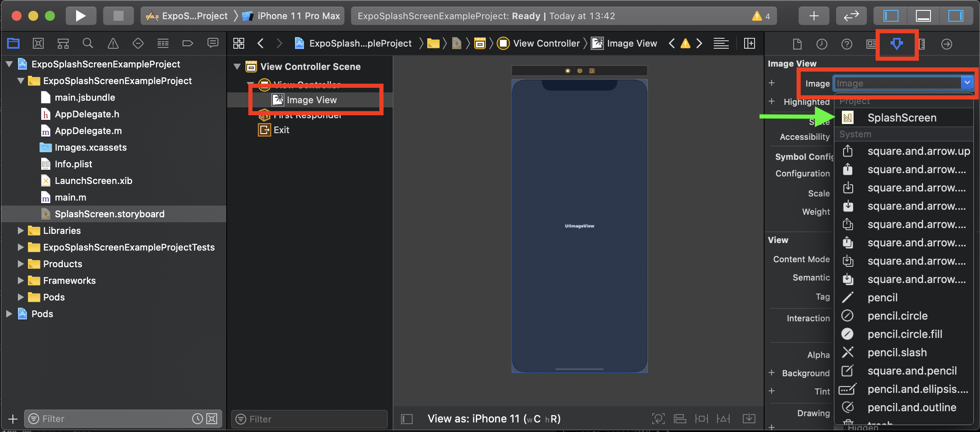Expand the Frameworks group
The height and width of the screenshot is (432, 980).
(x=20, y=281)
